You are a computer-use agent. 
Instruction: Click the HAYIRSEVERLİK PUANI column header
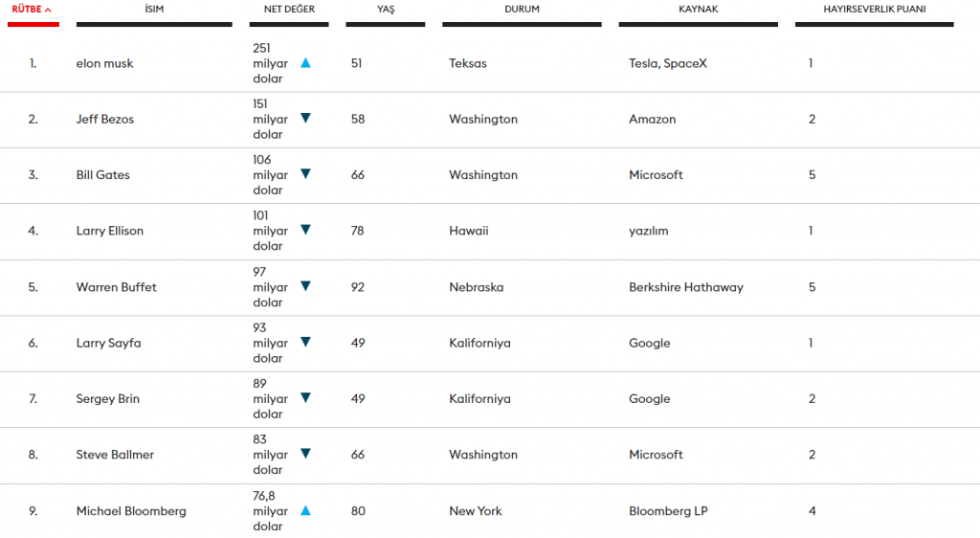coord(875,10)
